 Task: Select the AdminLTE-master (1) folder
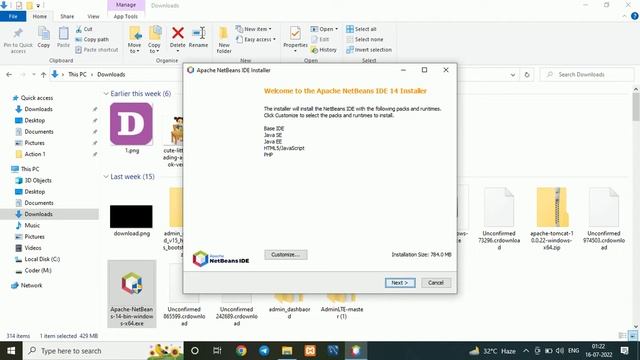tap(342, 306)
